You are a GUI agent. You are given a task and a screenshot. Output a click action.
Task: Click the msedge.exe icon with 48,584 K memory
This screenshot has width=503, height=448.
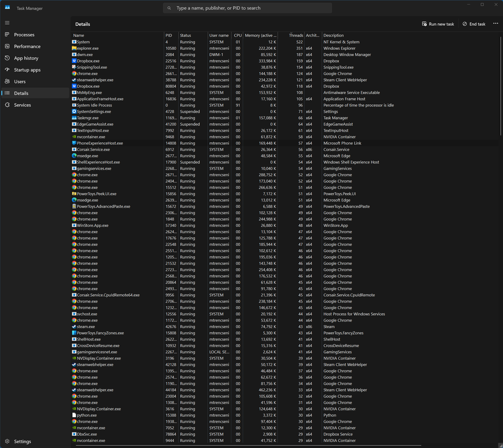[74, 156]
